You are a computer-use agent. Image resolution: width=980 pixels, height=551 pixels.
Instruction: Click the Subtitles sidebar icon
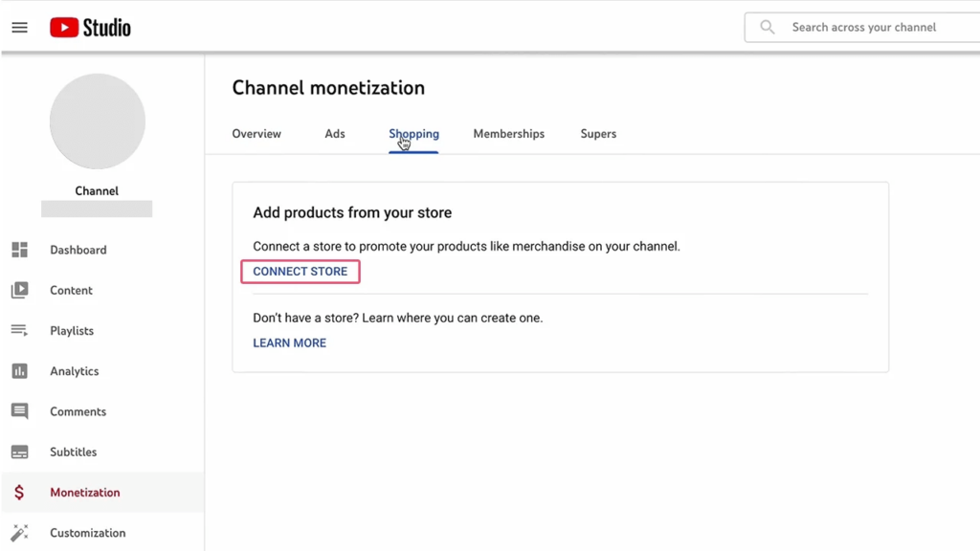19,452
